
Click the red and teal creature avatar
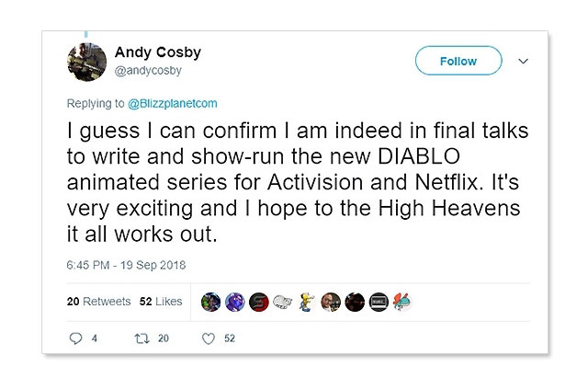(402, 302)
